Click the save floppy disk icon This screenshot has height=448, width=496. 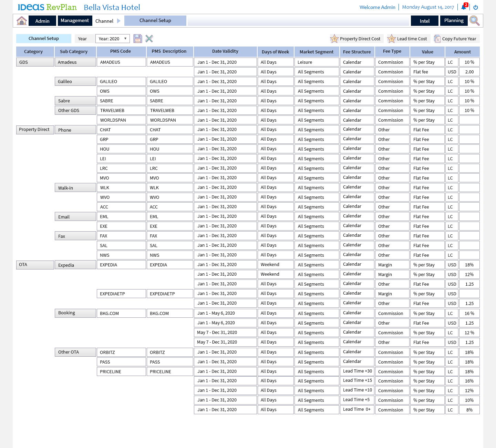138,39
